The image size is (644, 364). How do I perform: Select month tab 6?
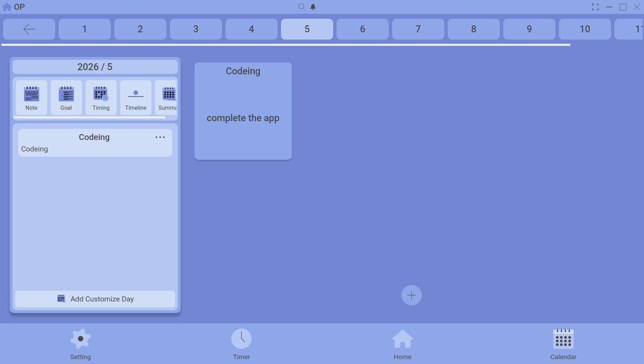coord(363,29)
